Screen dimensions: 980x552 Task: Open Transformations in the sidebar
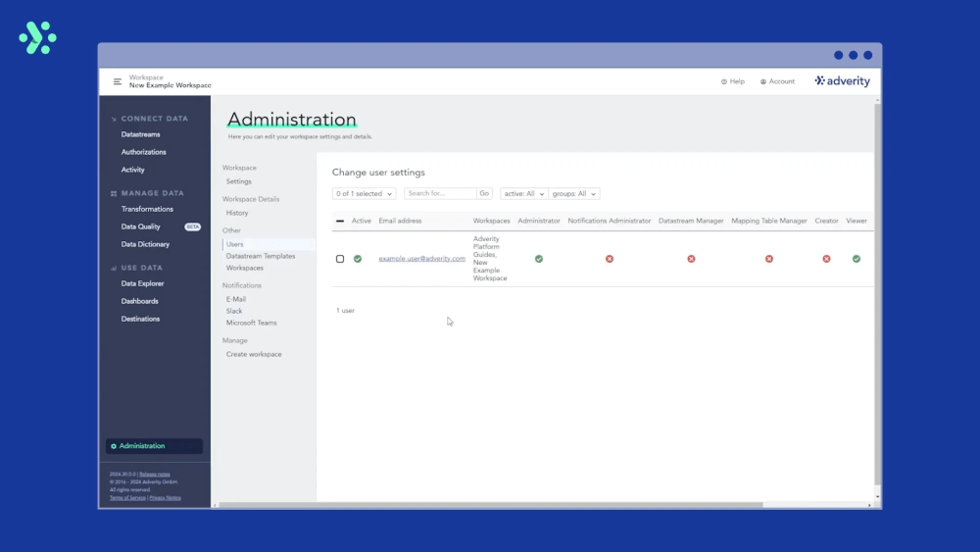click(148, 209)
